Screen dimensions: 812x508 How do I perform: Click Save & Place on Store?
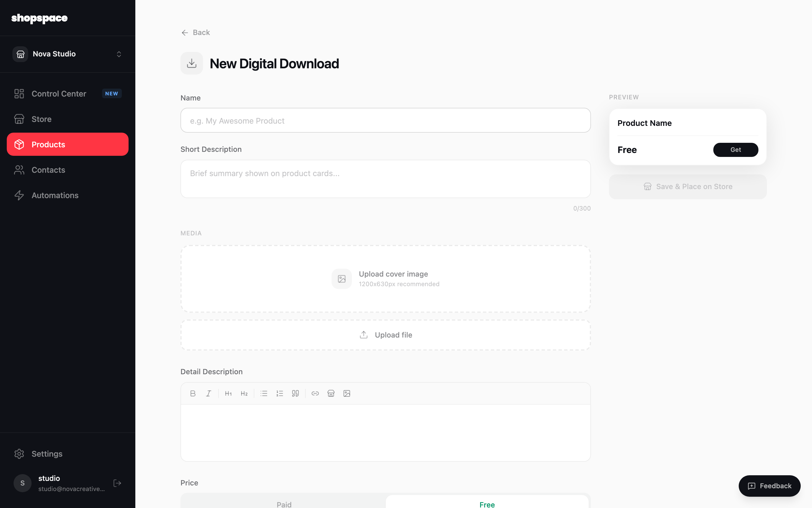click(687, 187)
